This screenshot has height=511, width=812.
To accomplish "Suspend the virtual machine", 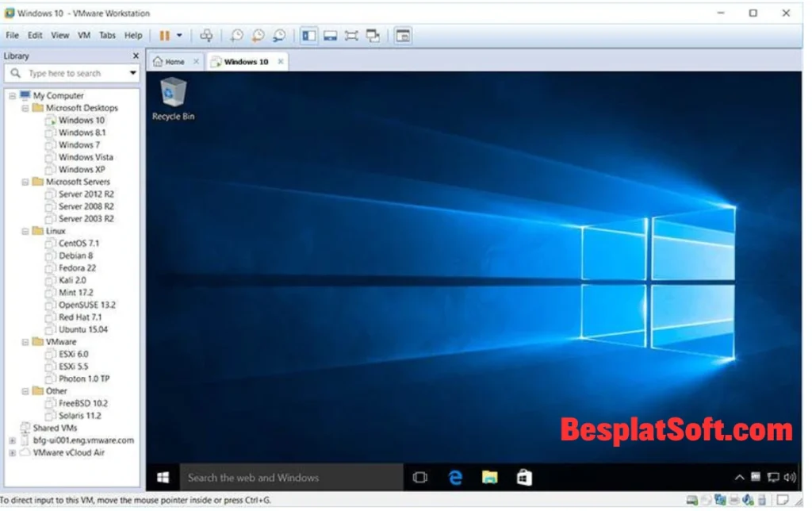I will coord(167,35).
